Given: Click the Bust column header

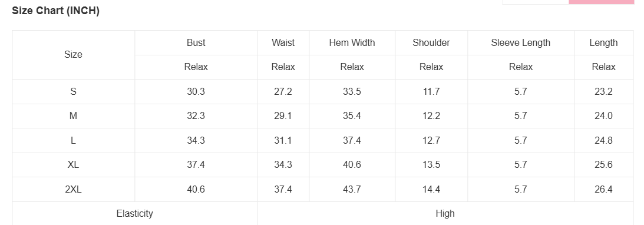Looking at the screenshot, I should click(x=196, y=42).
